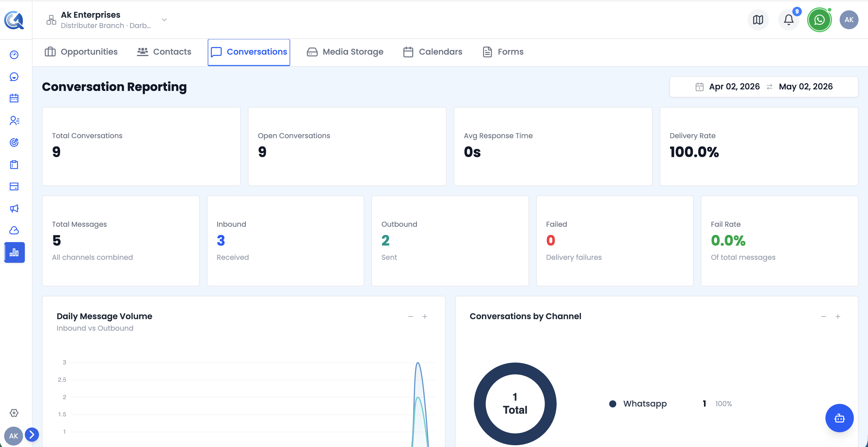Viewport: 868px width, 447px height.
Task: Click the Open Conversations card
Action: [x=347, y=146]
